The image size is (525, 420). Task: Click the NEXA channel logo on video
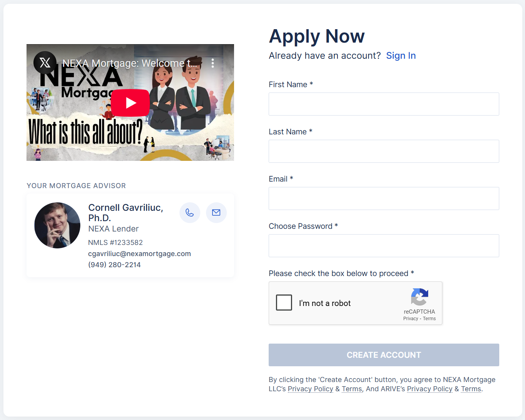coord(45,63)
